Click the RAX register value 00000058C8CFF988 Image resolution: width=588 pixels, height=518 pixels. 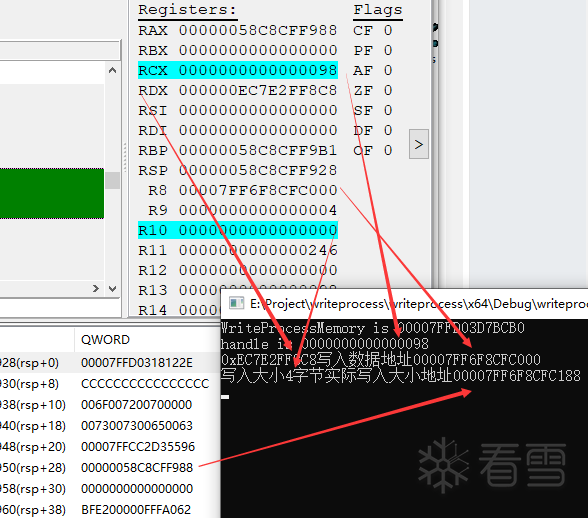[258, 30]
